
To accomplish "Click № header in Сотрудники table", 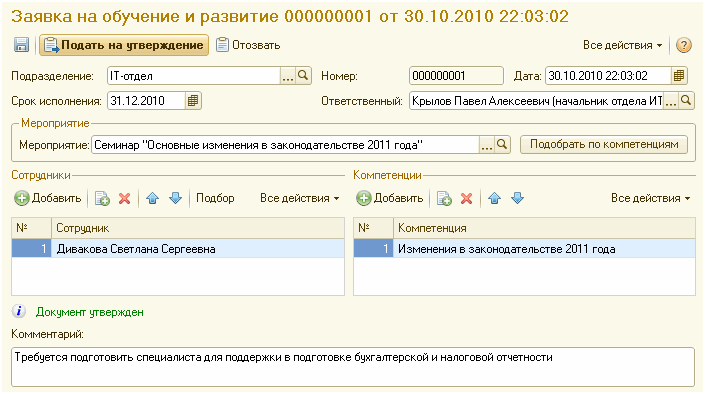I will 32,228.
